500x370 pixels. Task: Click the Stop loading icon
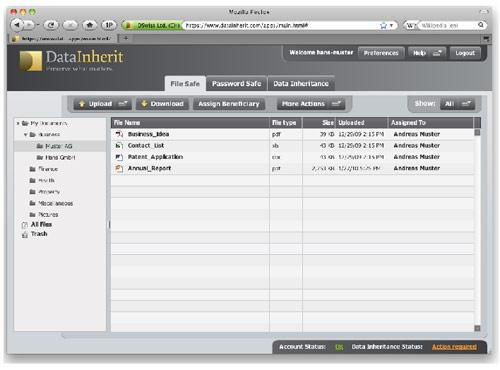click(70, 25)
